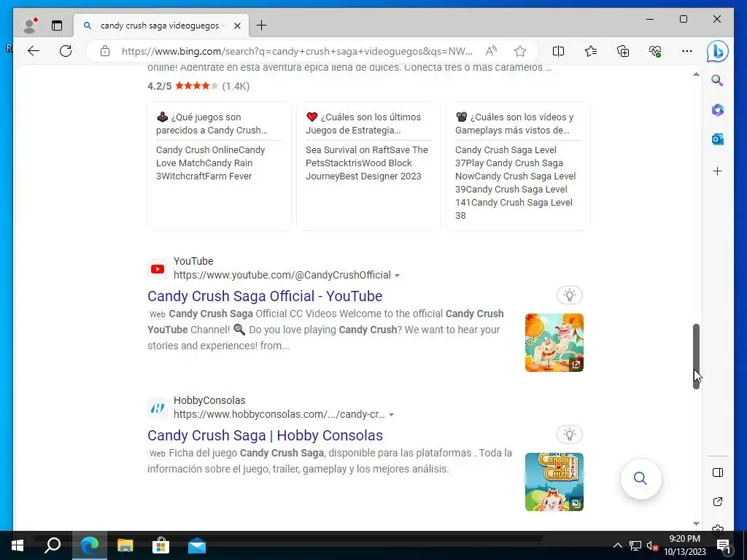Click HobbyConsolas favicon
The height and width of the screenshot is (560, 747).
click(158, 408)
